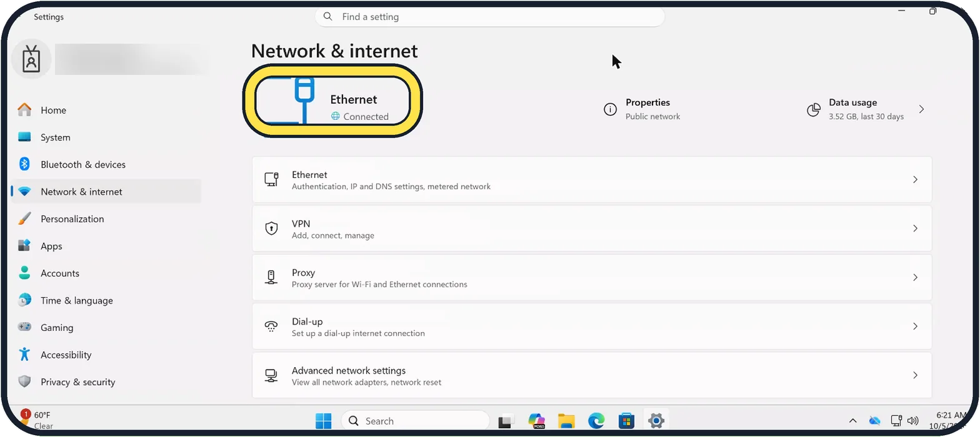980x437 pixels.
Task: Navigate to Privacy & security
Action: pyautogui.click(x=106, y=381)
